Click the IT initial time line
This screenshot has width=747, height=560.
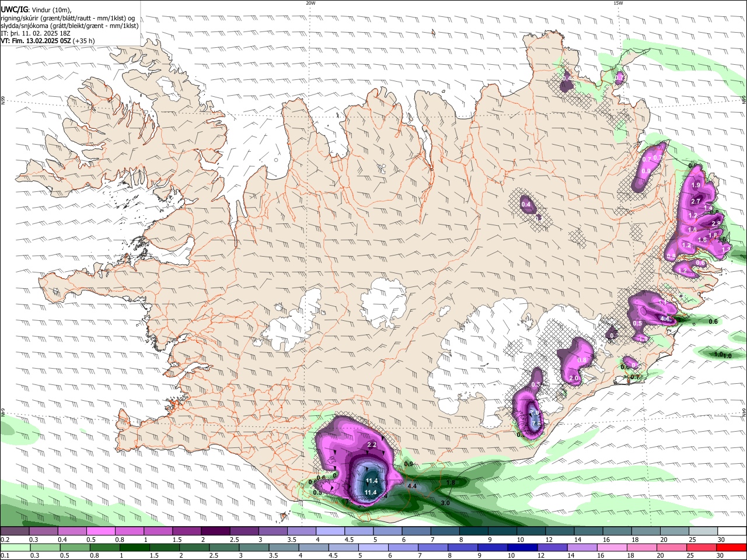pyautogui.click(x=36, y=33)
